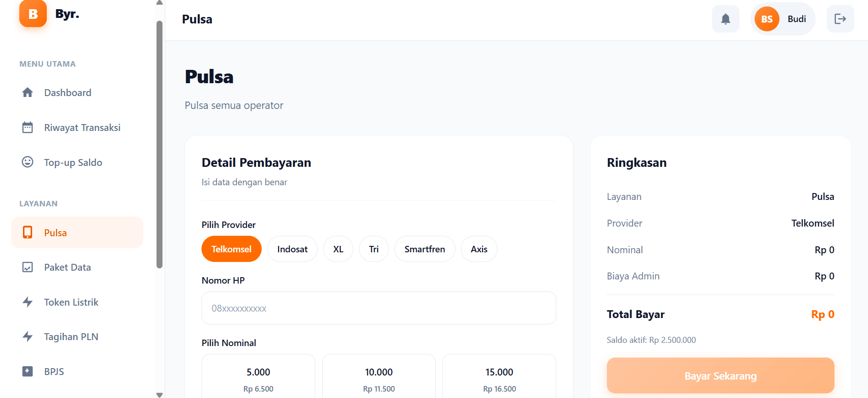Select the 5.000 nominal card
This screenshot has height=398, width=868.
(258, 376)
